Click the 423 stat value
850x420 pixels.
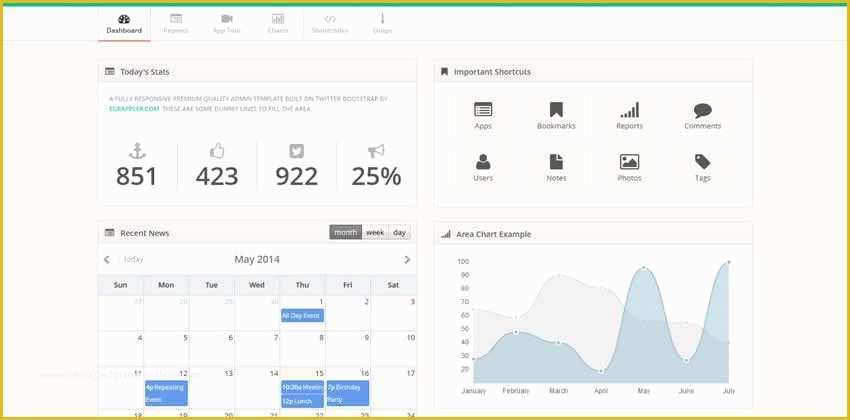[x=217, y=177]
